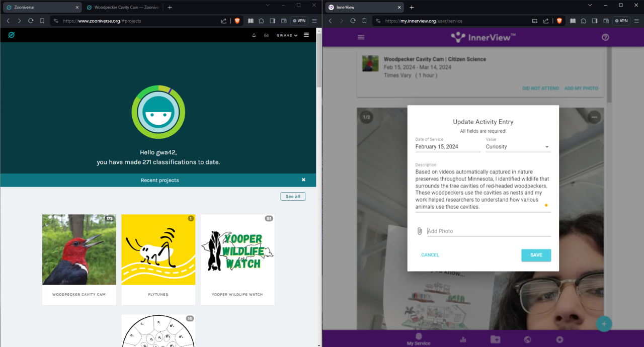This screenshot has height=347, width=644.
Task: Open the FlyTunes project card
Action: (x=158, y=259)
